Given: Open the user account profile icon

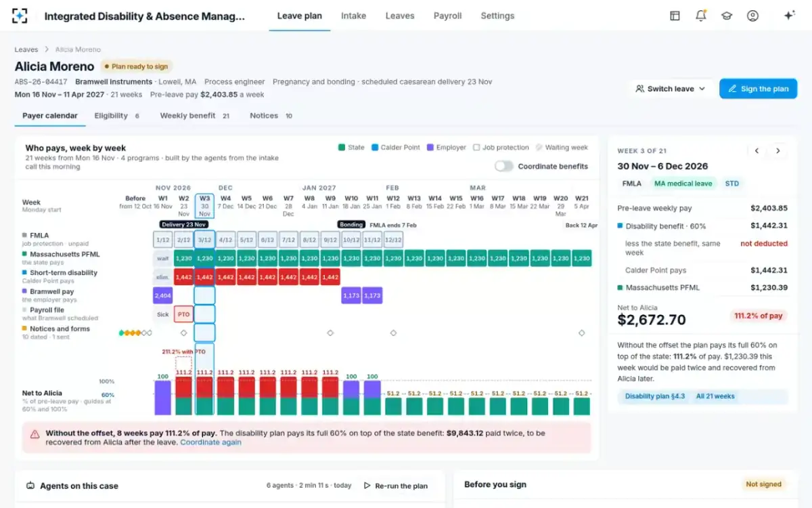Looking at the screenshot, I should pos(752,16).
